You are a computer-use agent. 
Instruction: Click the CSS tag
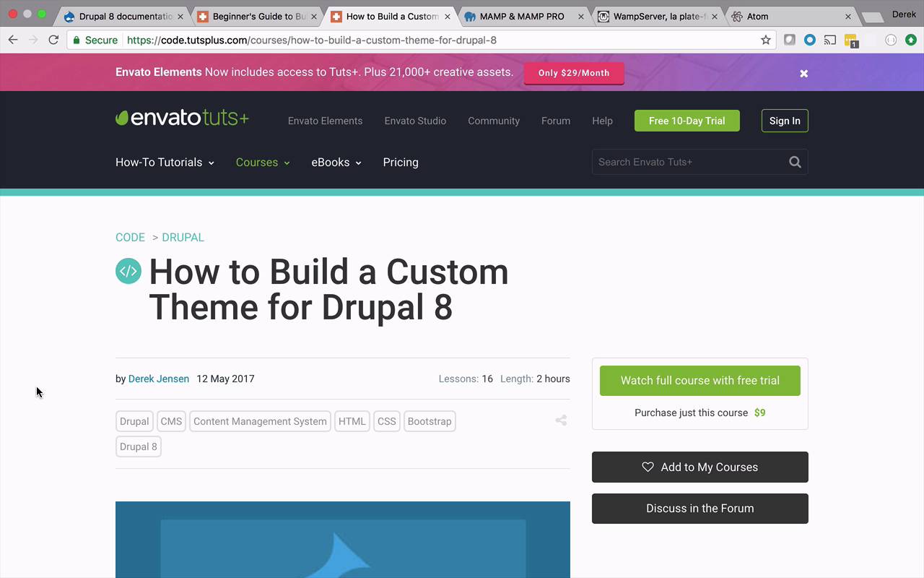coord(387,421)
